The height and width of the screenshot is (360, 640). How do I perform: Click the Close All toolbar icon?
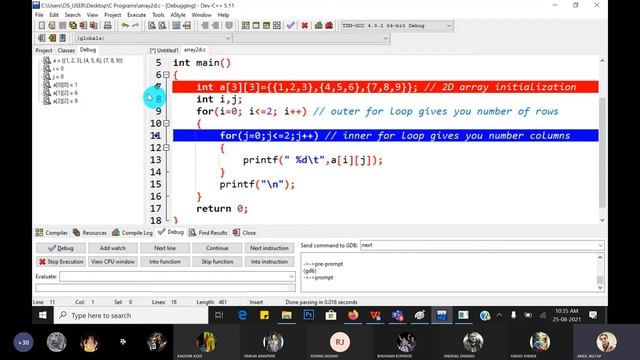pyautogui.click(x=93, y=25)
